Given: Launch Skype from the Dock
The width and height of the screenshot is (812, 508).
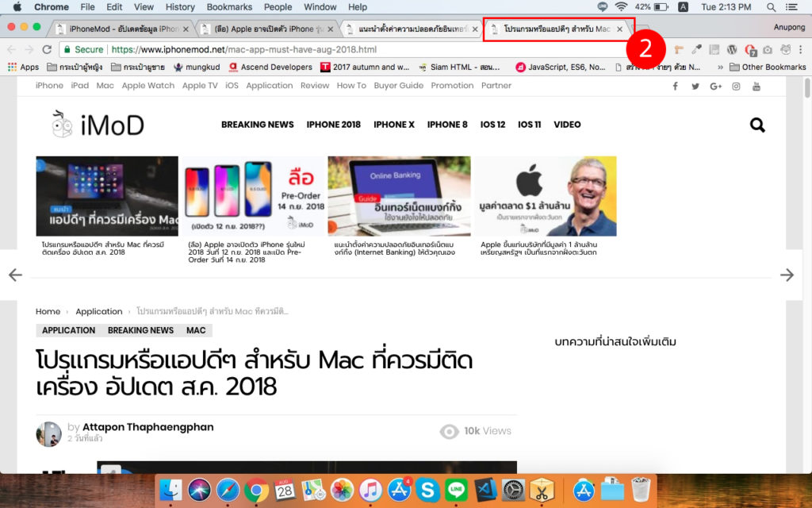Looking at the screenshot, I should [x=428, y=491].
